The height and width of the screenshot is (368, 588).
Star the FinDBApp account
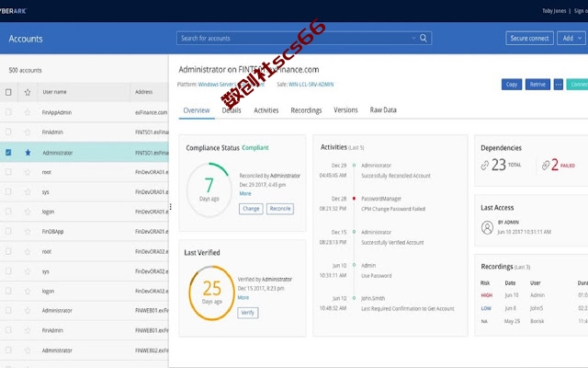(28, 231)
